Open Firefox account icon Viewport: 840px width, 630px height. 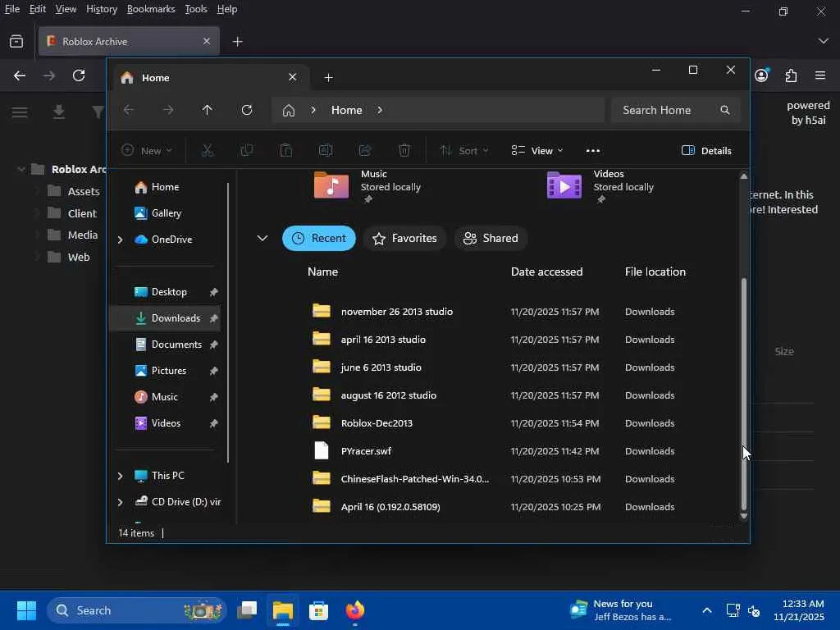[x=761, y=75]
